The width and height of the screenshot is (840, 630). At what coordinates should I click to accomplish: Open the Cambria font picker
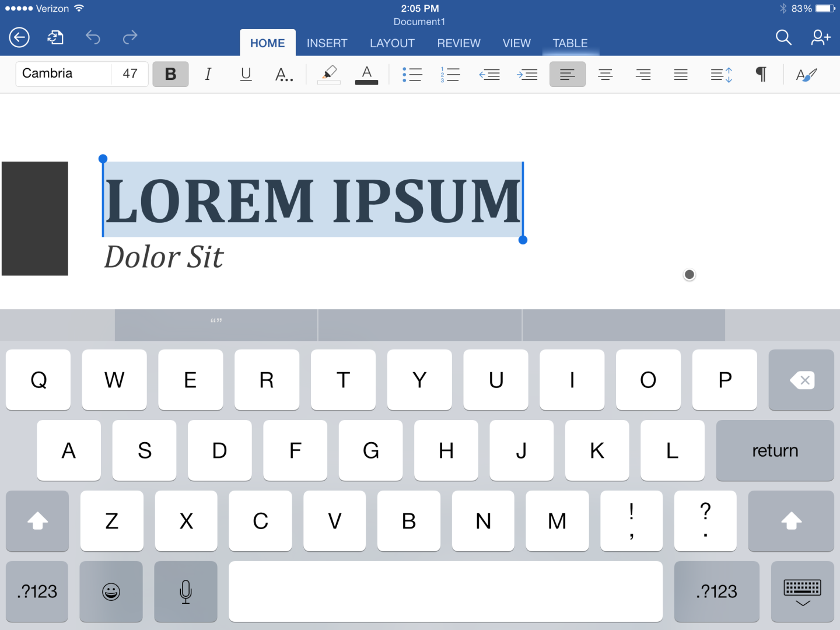click(63, 73)
